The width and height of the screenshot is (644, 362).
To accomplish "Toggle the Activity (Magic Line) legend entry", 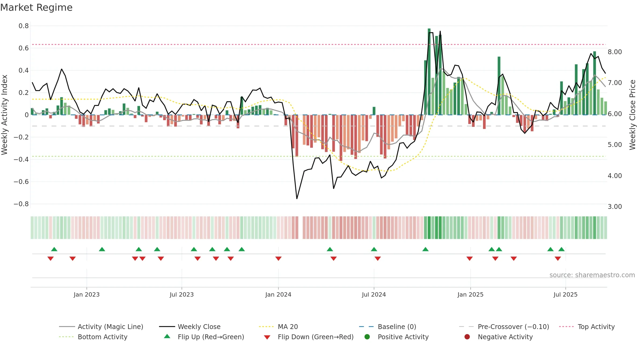I will pos(101,327).
